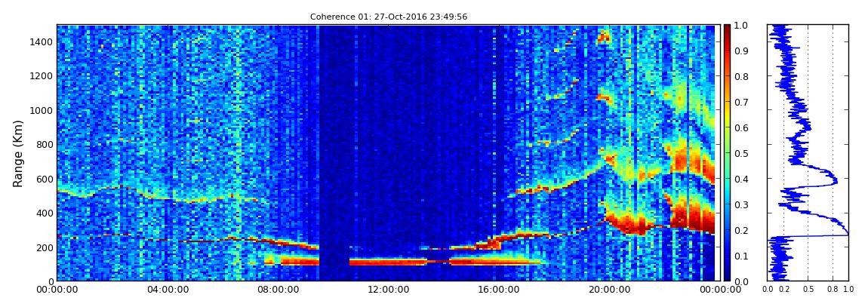Click the 800 range tick label

45,144
